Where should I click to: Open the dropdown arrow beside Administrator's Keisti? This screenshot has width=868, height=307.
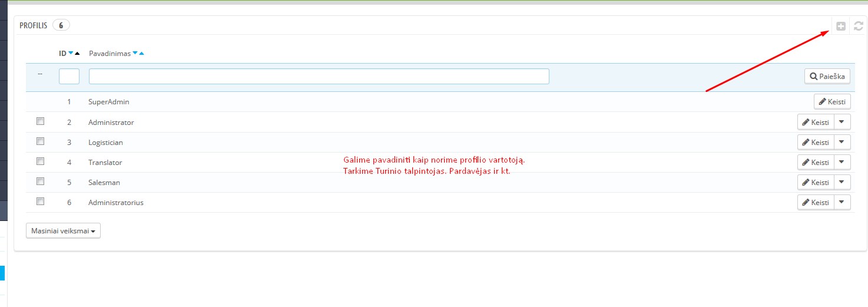[843, 123]
